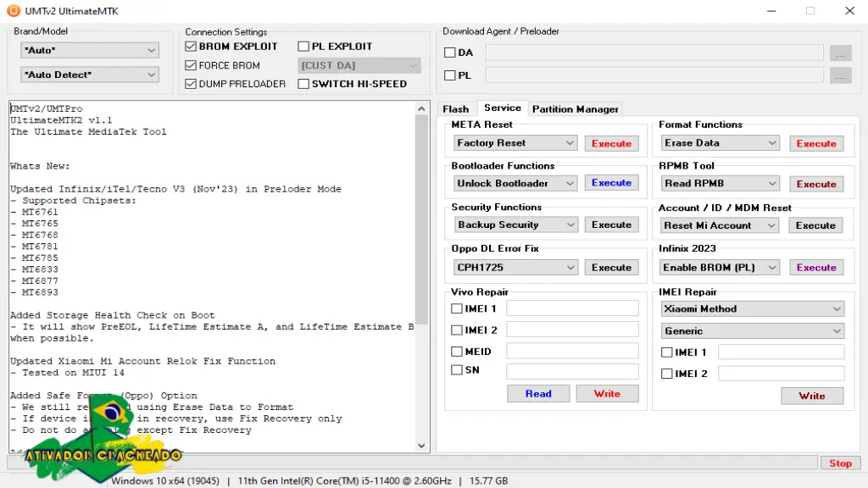Viewport: 868px width, 488px height.
Task: Click IMEI Repair IMEI 2 input field
Action: click(781, 374)
